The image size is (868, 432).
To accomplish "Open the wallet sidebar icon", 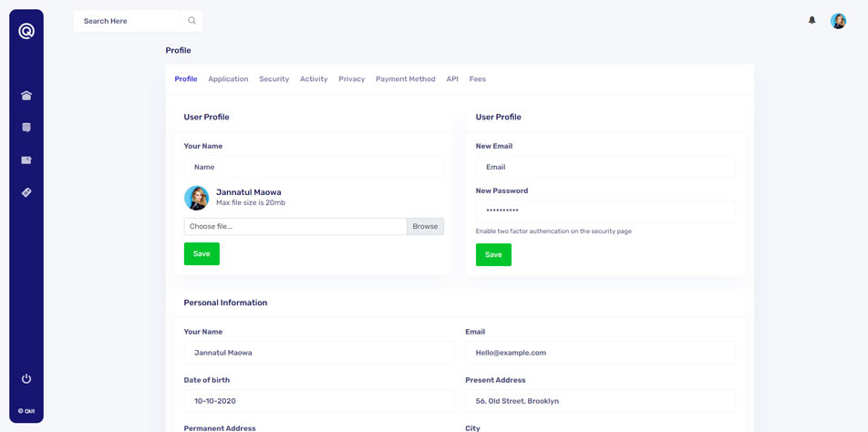I will 26,160.
